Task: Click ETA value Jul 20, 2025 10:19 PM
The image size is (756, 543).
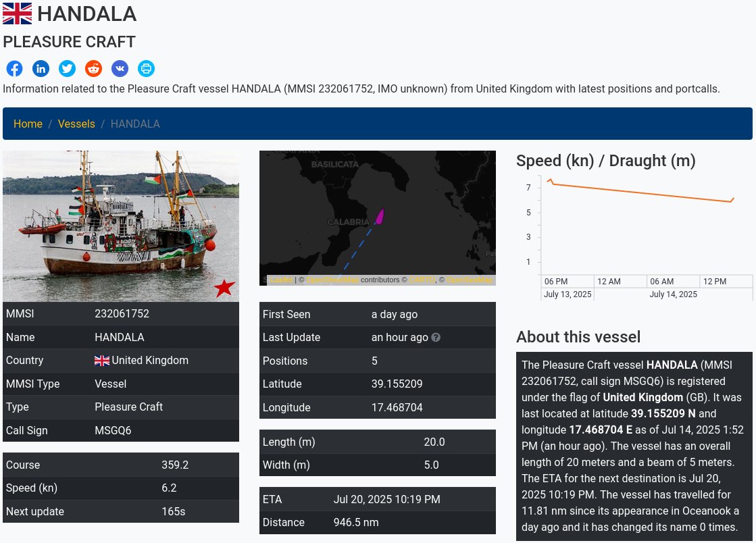Action: (386, 500)
